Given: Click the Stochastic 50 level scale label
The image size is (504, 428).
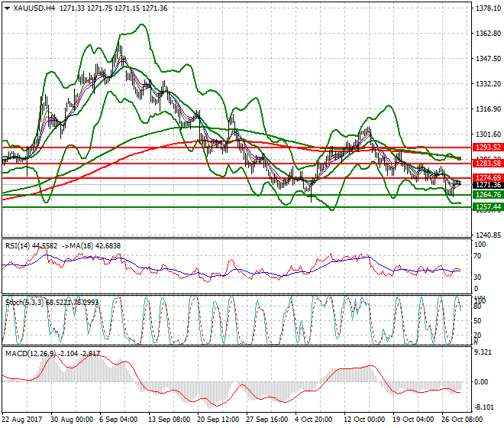Looking at the screenshot, I should tap(477, 321).
